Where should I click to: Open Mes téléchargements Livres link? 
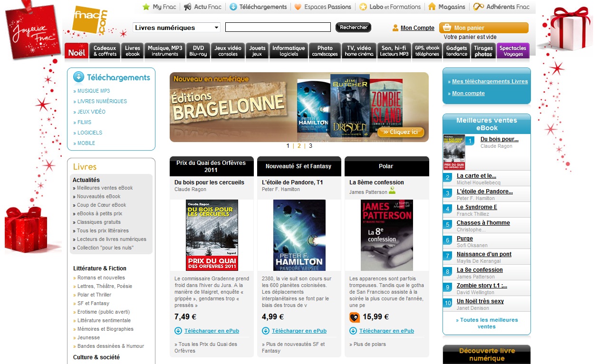[x=490, y=81]
